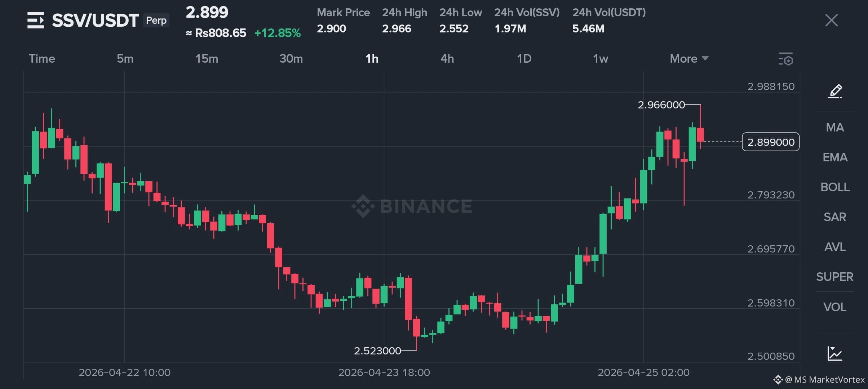Screen dimensions: 868x389
Task: Click the 24h Vol(SSV) value 1.97M
Action: (510, 29)
